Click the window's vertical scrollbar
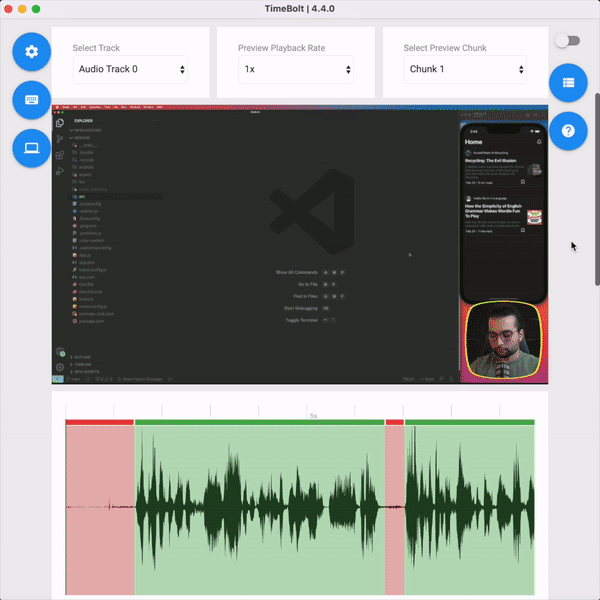 point(597,189)
